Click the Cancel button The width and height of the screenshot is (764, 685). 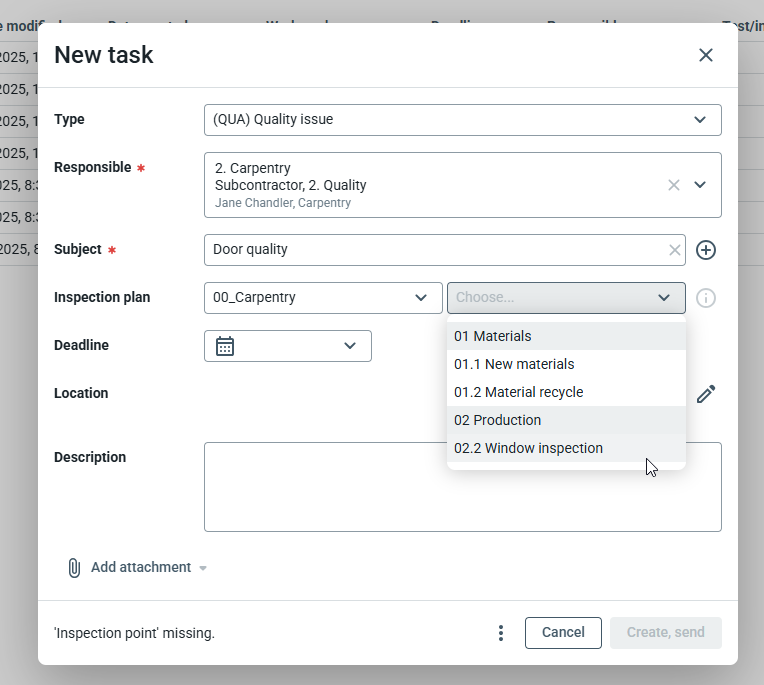pos(563,633)
